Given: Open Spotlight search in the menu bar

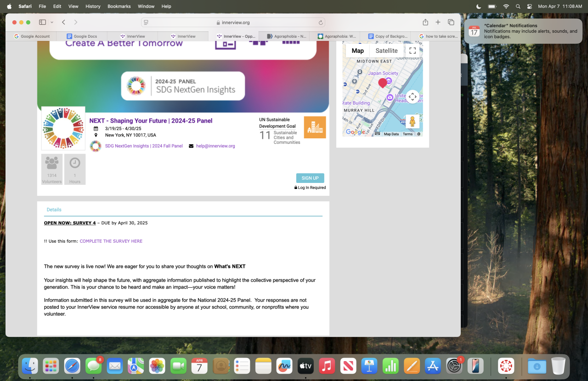Looking at the screenshot, I should (518, 6).
